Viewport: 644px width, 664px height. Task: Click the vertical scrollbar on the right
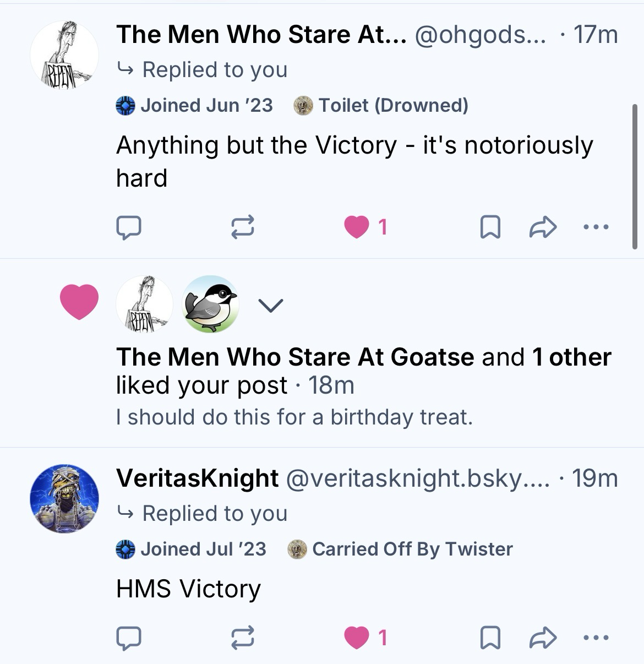click(635, 176)
